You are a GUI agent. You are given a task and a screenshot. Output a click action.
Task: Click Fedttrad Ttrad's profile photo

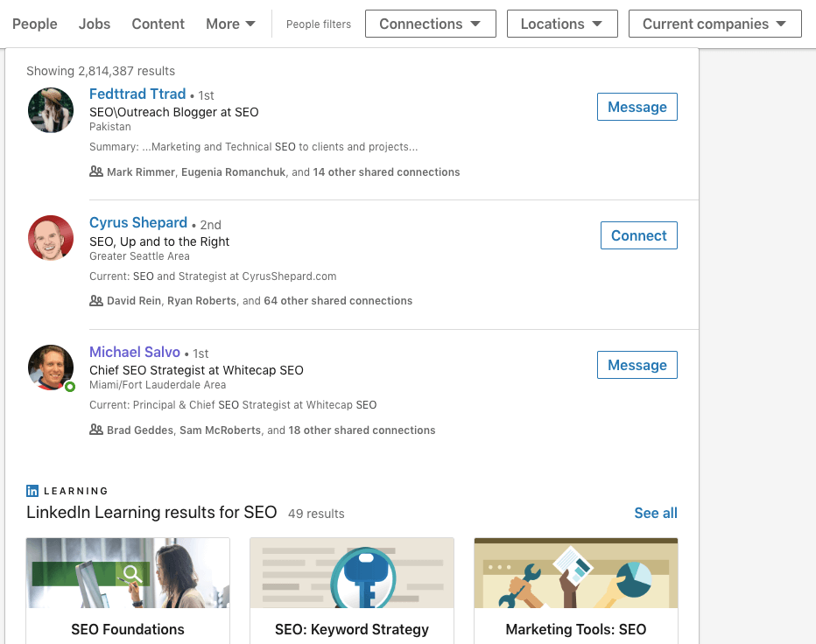tap(50, 109)
